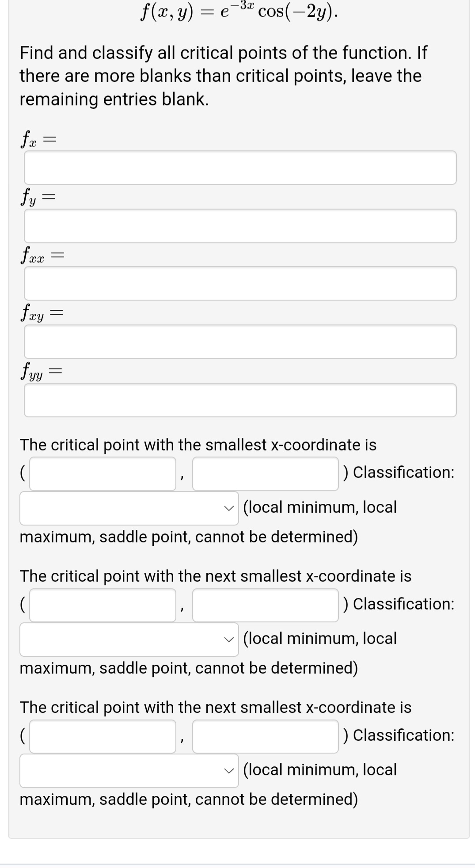The height and width of the screenshot is (868, 475).
Task: Click the fxx answer input field
Action: point(240,284)
